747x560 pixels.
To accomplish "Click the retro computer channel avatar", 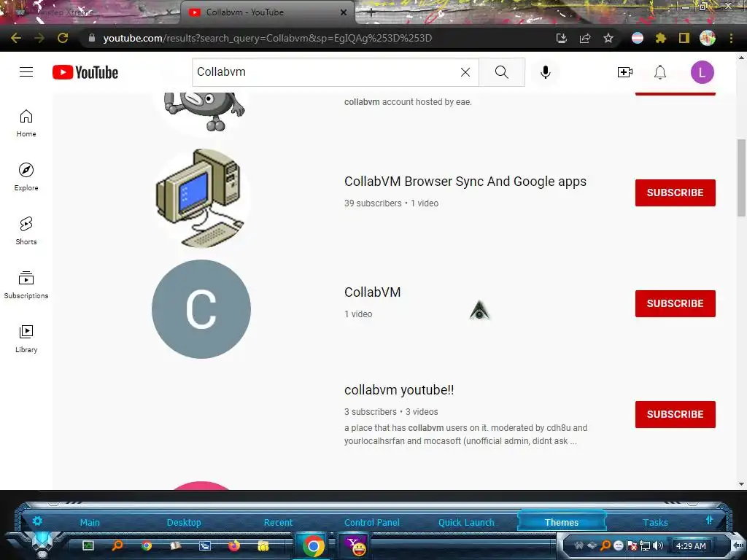I will pos(201,198).
